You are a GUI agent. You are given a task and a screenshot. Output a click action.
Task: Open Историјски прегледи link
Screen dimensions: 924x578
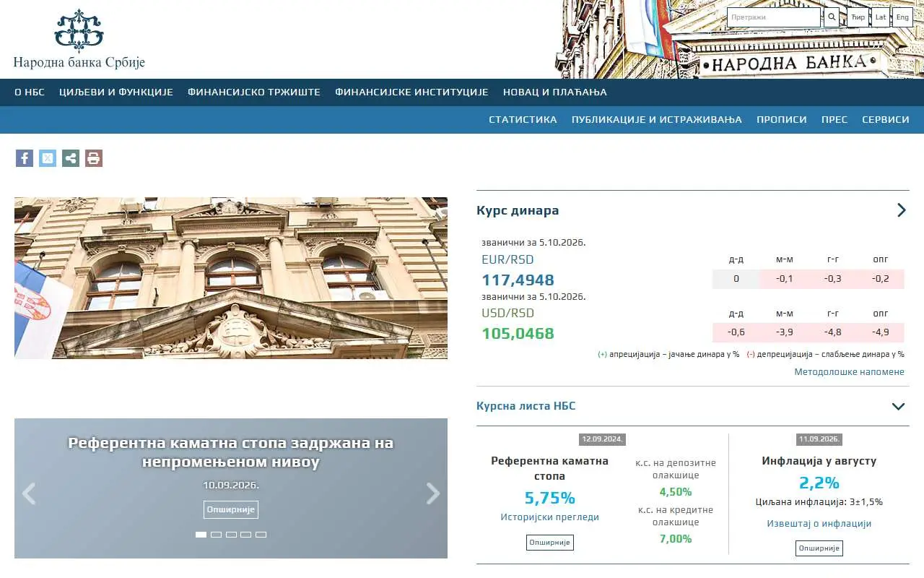click(x=550, y=517)
